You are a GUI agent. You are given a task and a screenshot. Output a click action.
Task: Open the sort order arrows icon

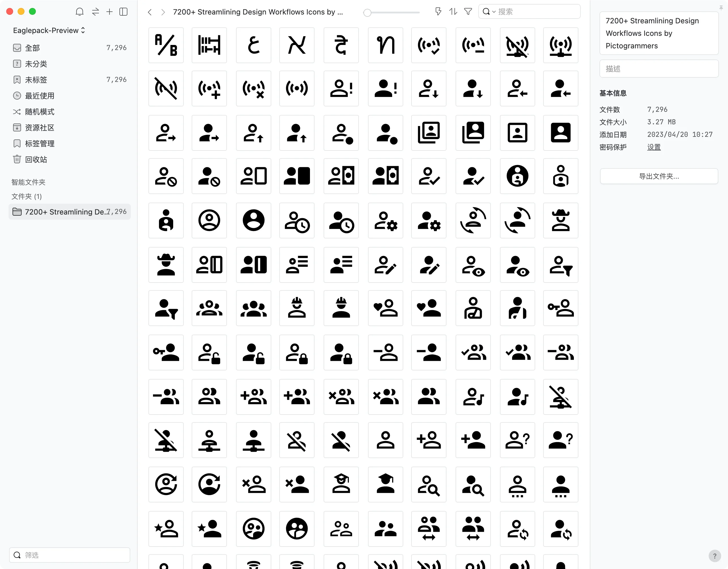[x=453, y=12]
